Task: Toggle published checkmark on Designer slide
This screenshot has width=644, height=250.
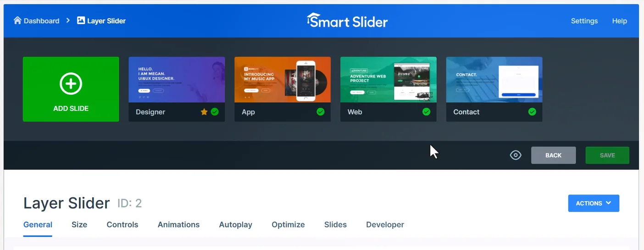Action: 215,112
